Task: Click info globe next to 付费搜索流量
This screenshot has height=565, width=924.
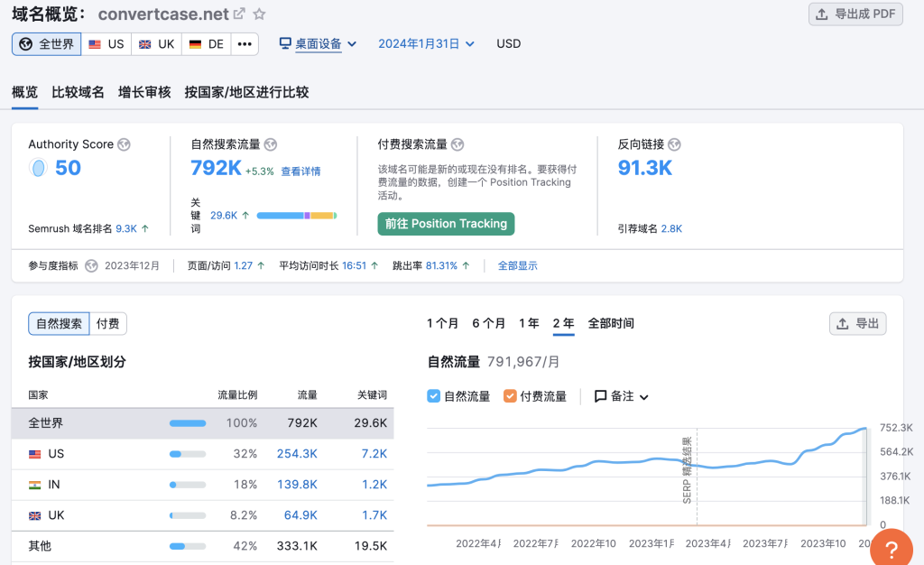Action: 457,144
